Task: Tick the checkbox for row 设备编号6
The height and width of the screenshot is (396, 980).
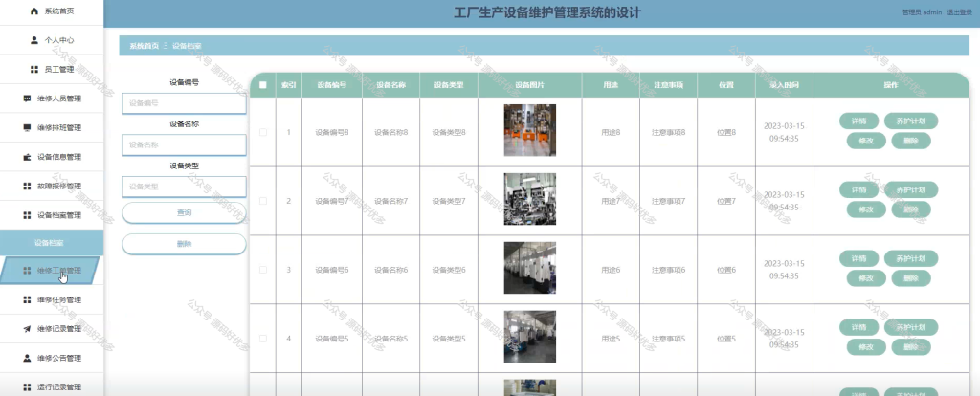Action: coord(262,270)
